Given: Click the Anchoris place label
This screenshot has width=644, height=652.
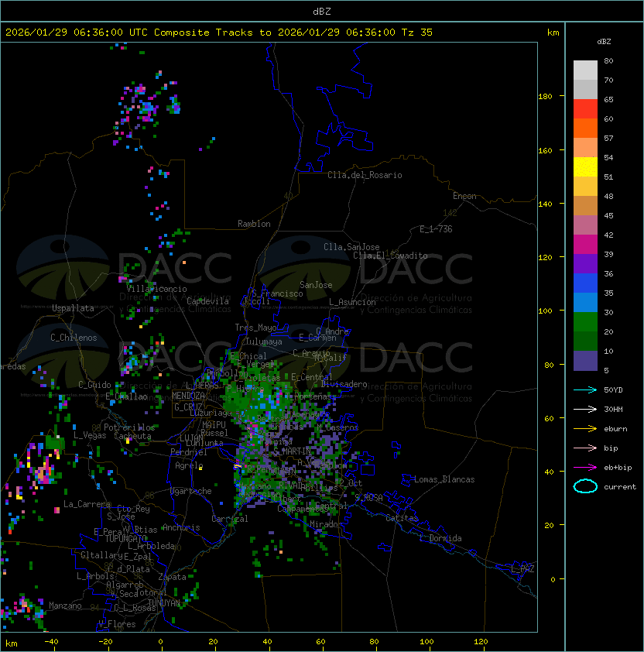Looking at the screenshot, I should (181, 527).
